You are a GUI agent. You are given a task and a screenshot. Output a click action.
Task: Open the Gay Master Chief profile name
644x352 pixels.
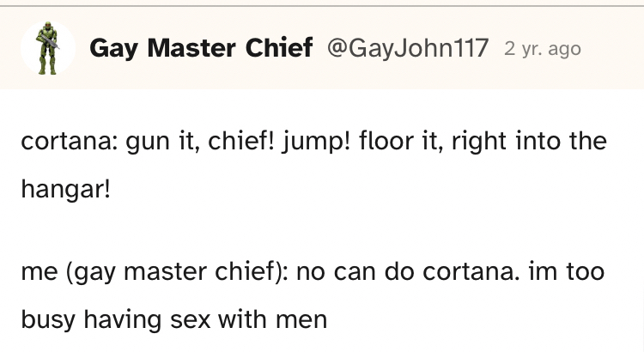coord(200,49)
